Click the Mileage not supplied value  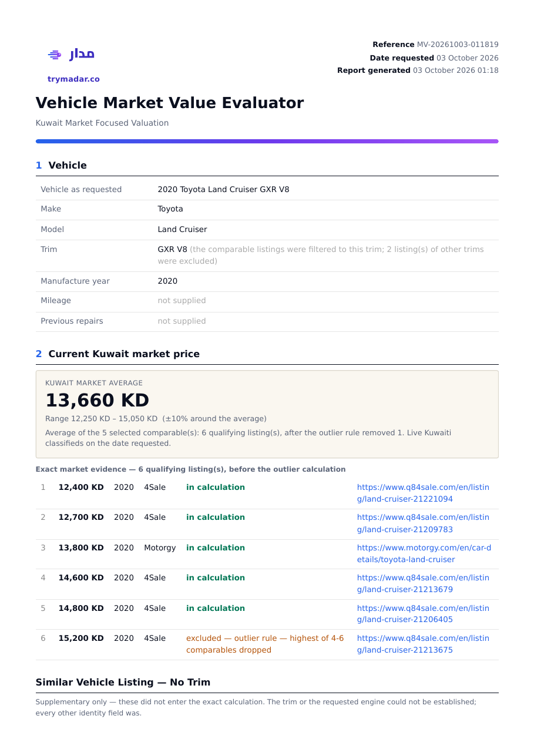pyautogui.click(x=182, y=301)
